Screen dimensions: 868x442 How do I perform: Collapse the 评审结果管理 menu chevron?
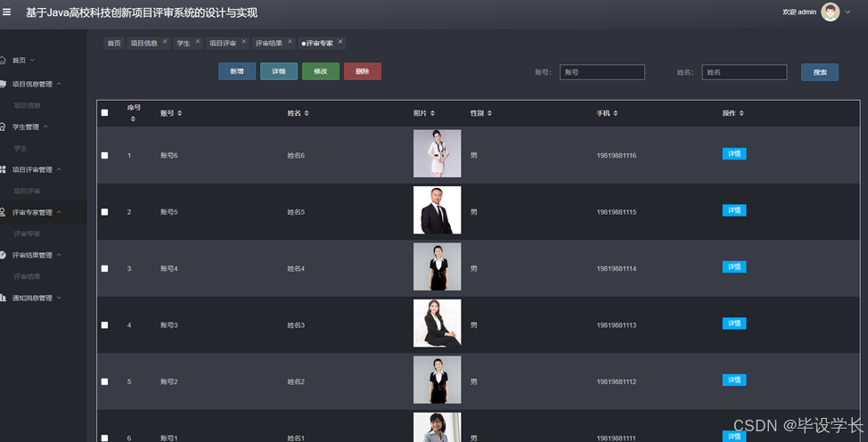[59, 255]
